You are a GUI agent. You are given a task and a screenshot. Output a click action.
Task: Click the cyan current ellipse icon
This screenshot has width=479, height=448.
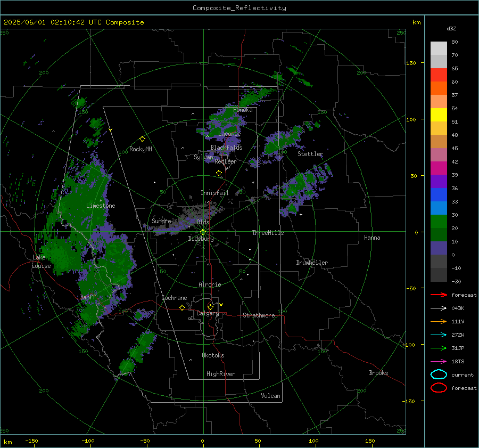(x=439, y=374)
